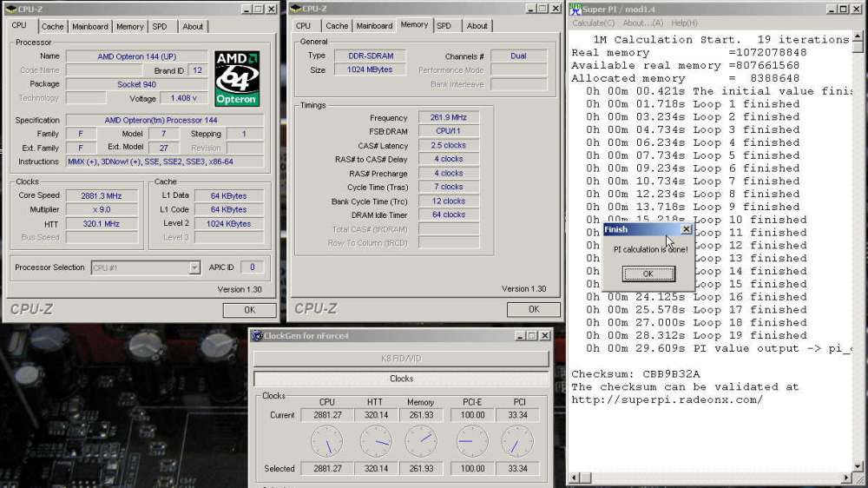868x488 pixels.
Task: Click the superpi.radeonx.com URL text
Action: 667,400
